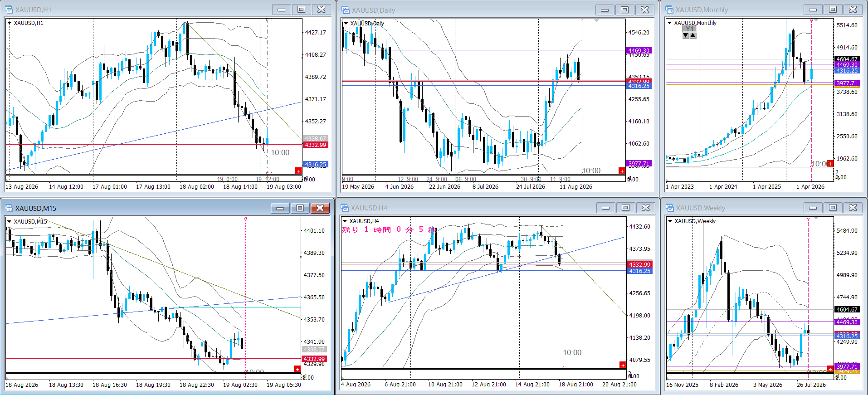This screenshot has width=868, height=395.
Task: Click the red plus button in the Weekly chart
Action: [x=830, y=369]
